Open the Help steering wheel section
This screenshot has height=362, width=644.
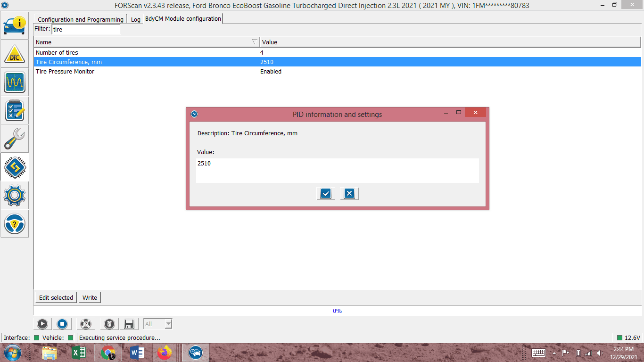(15, 224)
